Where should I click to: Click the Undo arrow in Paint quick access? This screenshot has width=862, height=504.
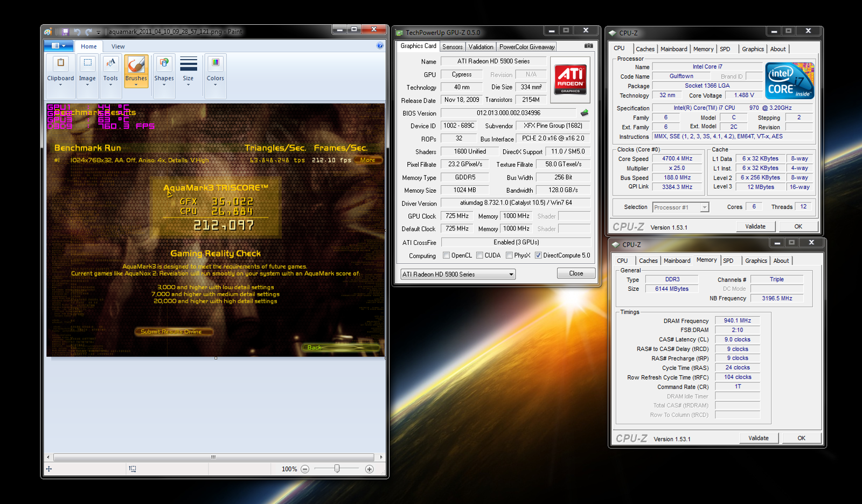(77, 32)
